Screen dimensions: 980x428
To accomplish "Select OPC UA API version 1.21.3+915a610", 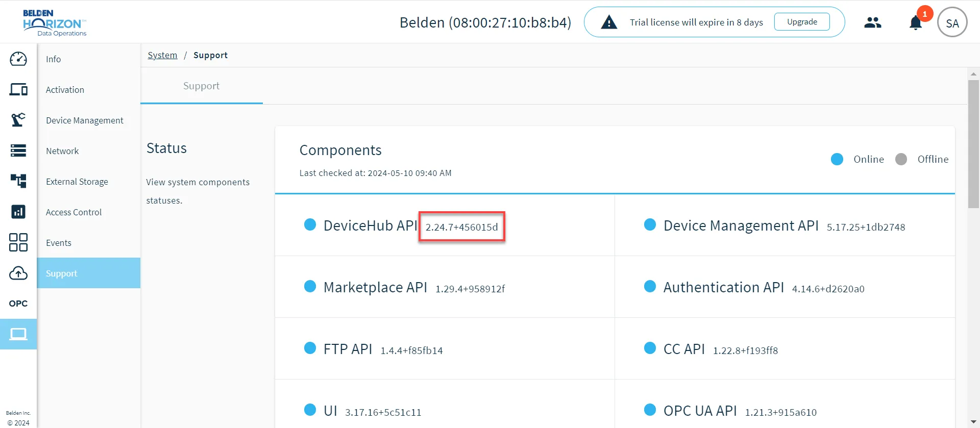I will coord(780,412).
